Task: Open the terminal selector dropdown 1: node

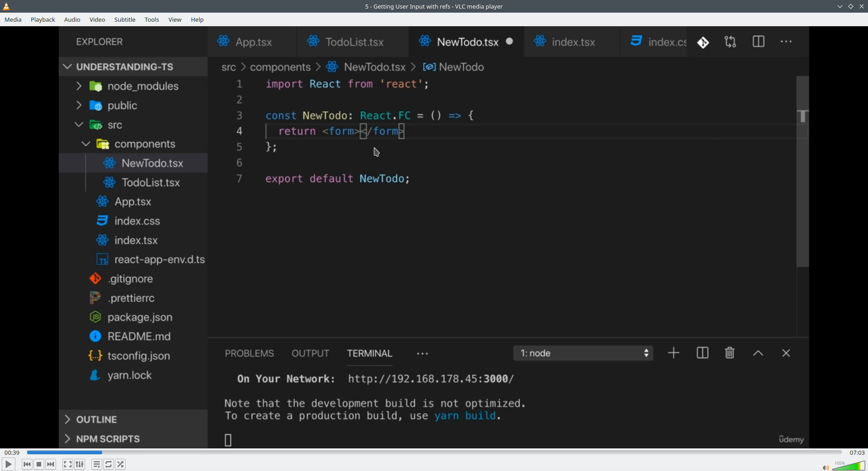Action: (583, 353)
